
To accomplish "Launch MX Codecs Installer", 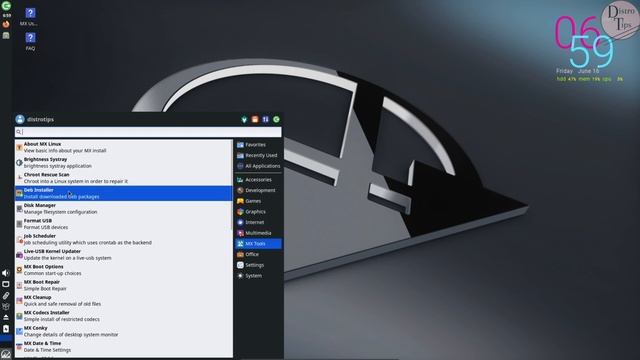I will click(x=124, y=316).
